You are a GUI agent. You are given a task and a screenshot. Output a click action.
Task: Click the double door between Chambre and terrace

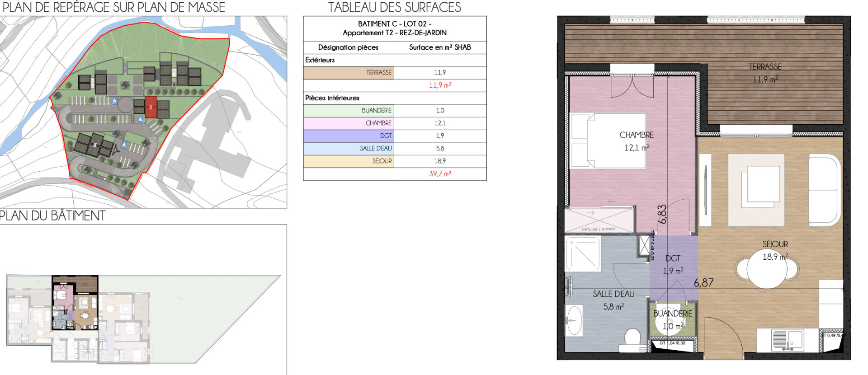pyautogui.click(x=632, y=86)
